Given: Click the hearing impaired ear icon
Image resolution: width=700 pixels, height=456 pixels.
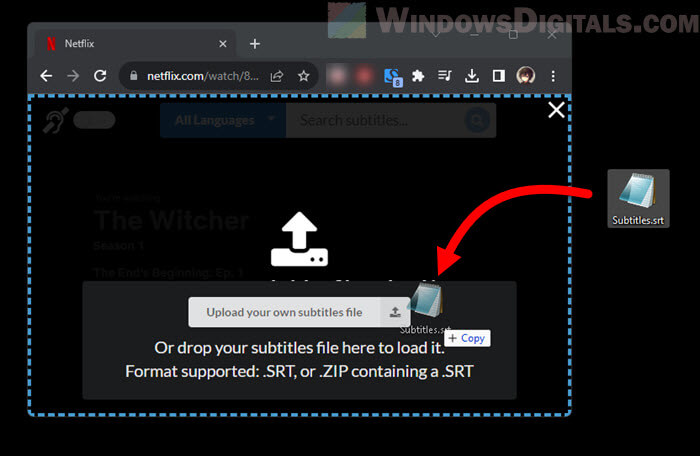Looking at the screenshot, I should 55,120.
